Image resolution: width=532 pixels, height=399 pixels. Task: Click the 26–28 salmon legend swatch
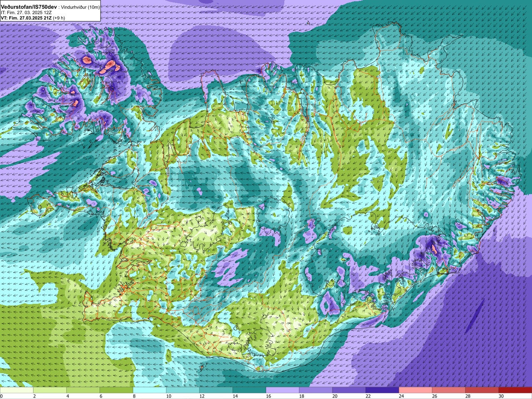449,390
